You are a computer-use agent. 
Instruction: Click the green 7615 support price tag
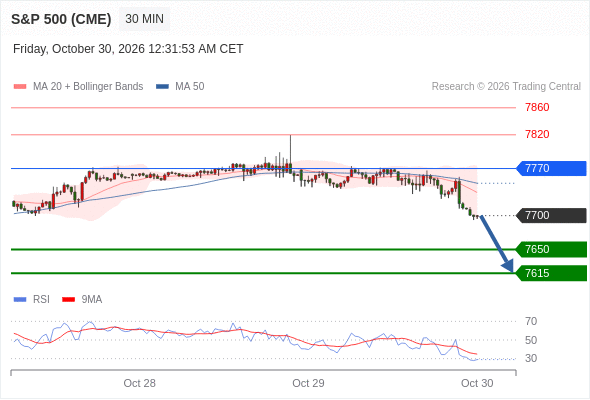551,273
